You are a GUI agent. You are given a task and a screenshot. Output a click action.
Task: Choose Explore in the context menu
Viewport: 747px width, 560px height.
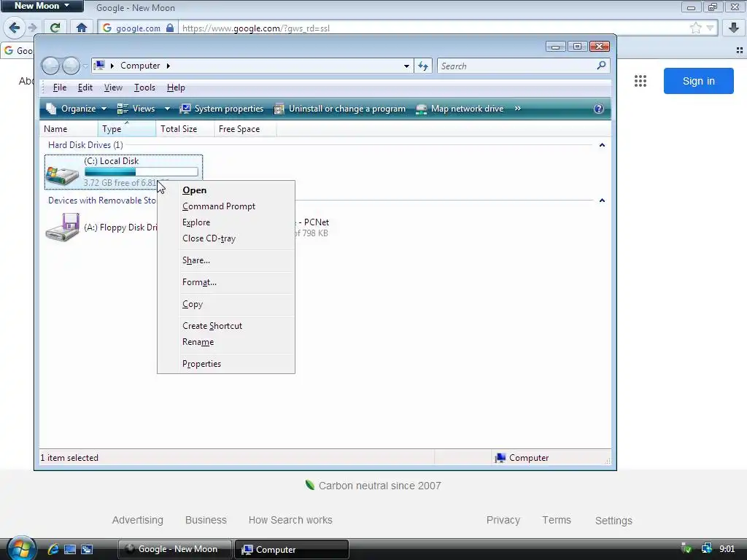pyautogui.click(x=226, y=222)
